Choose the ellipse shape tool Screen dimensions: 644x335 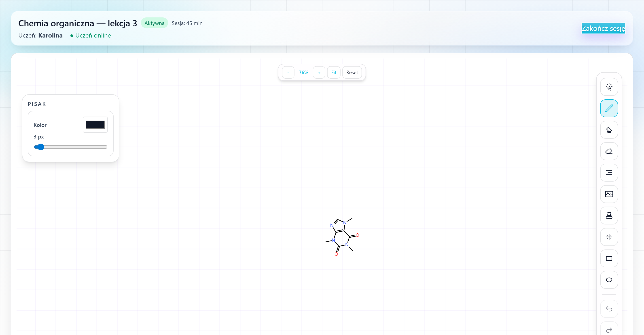[609, 280]
